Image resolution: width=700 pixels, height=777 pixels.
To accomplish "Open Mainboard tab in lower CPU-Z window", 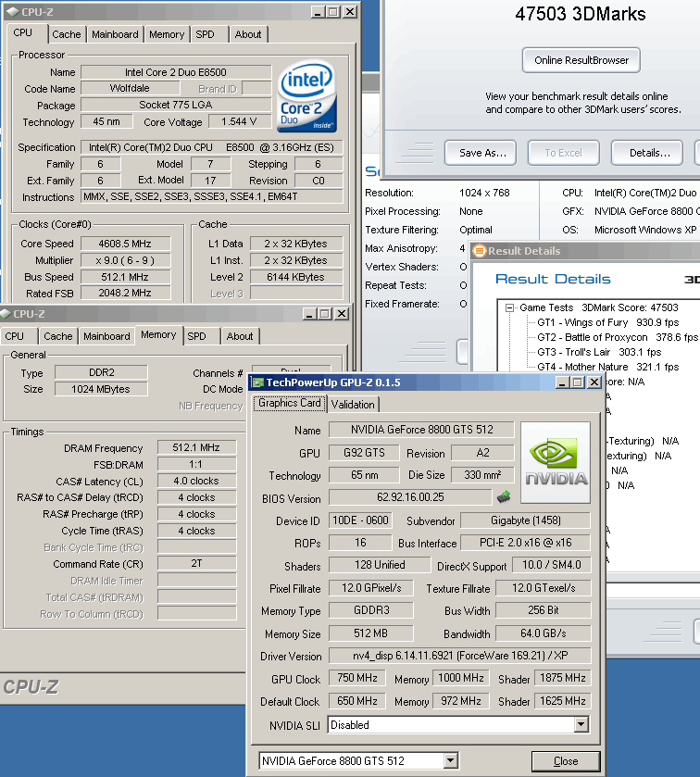I will coord(106,336).
